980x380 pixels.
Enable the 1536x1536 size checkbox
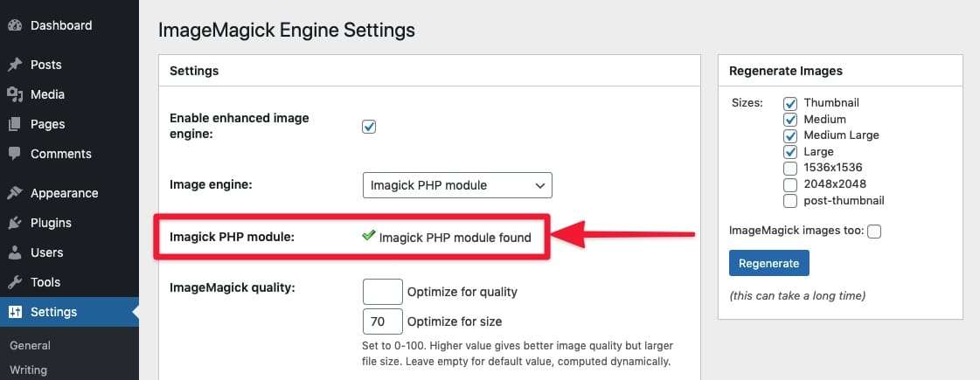[x=790, y=168]
